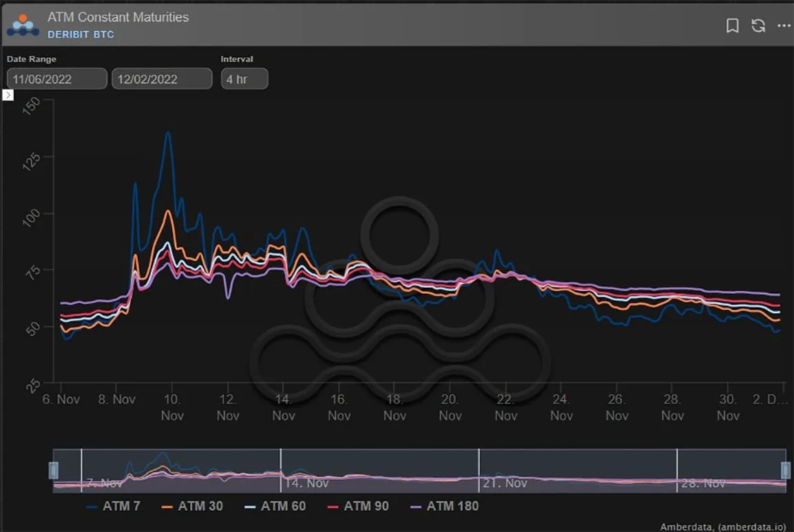The height and width of the screenshot is (532, 794).
Task: Click the 7. Nov marker in the navigator
Action: [x=104, y=483]
